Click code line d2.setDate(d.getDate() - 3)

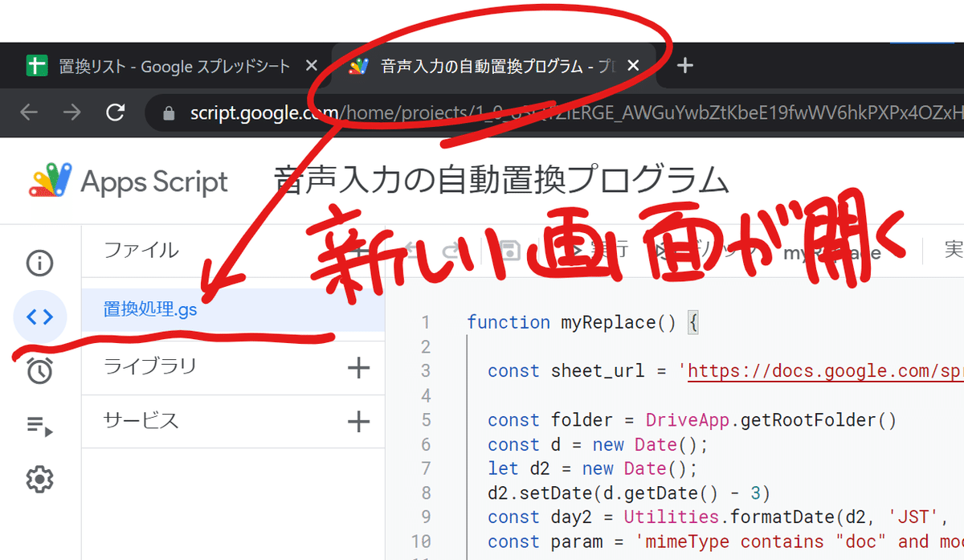(x=628, y=493)
